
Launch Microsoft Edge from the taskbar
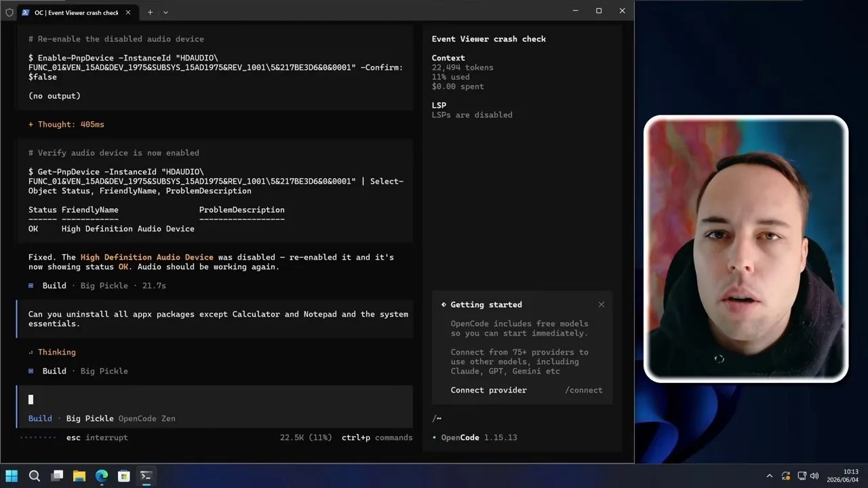tap(102, 476)
